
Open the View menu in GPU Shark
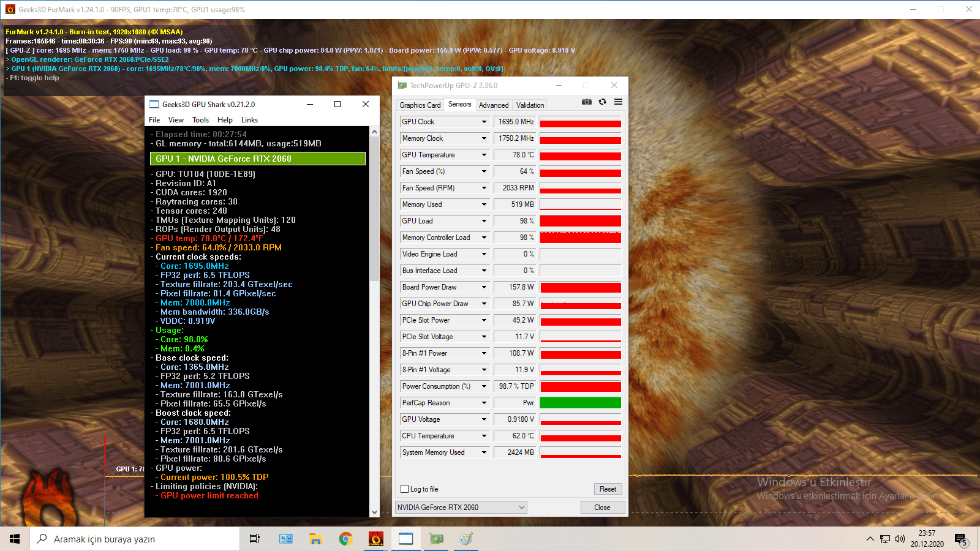click(x=176, y=120)
